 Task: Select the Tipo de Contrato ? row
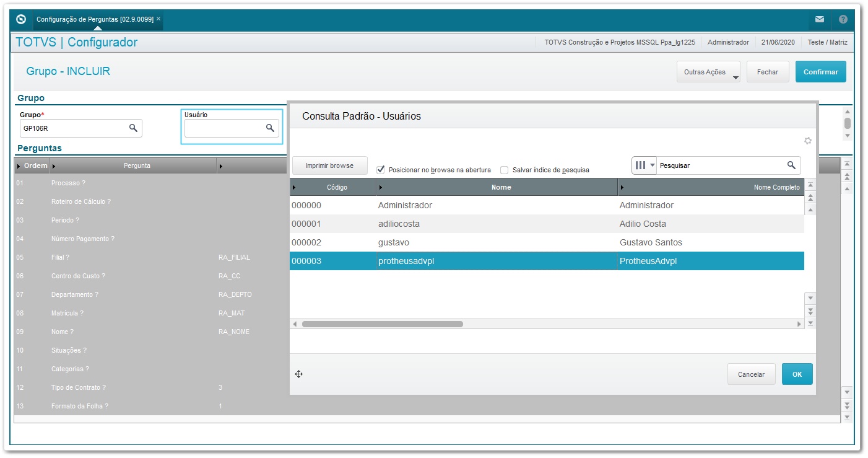[150, 387]
